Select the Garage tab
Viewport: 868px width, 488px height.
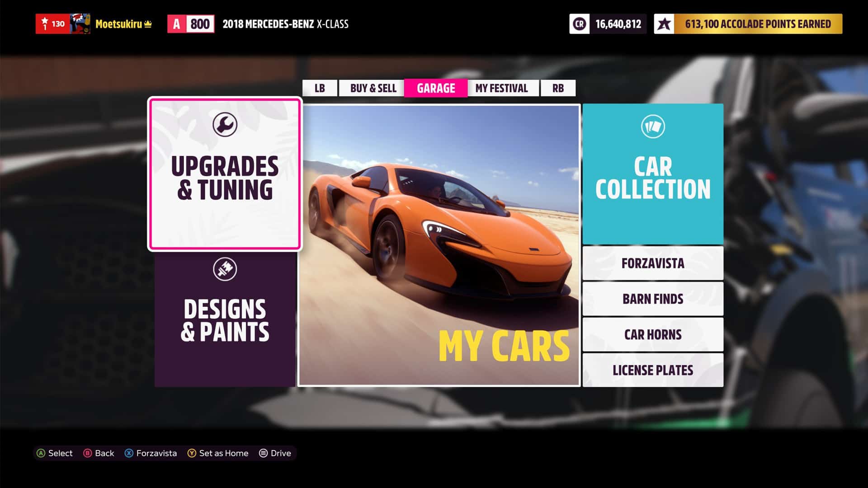[435, 88]
